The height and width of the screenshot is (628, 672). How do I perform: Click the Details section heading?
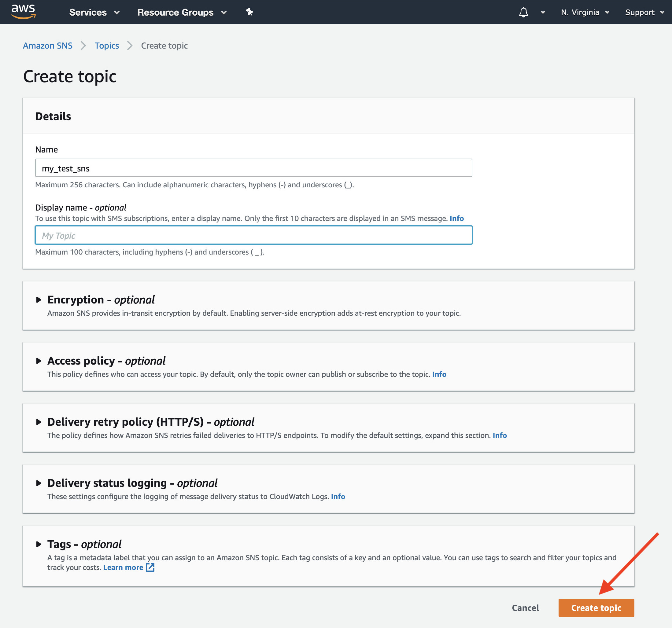tap(53, 116)
